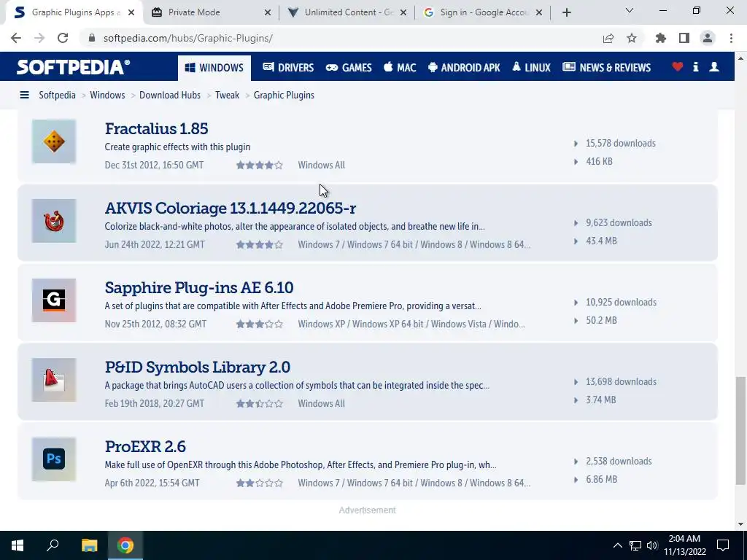Open the Sapphire Plug-ins AE 6.10 link
Screen dimensions: 747x560
199,287
